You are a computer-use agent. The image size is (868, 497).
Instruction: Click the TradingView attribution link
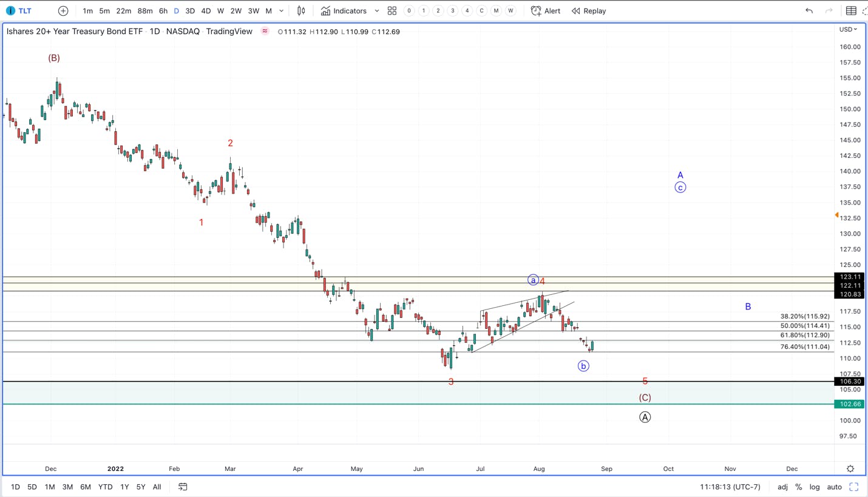click(229, 31)
